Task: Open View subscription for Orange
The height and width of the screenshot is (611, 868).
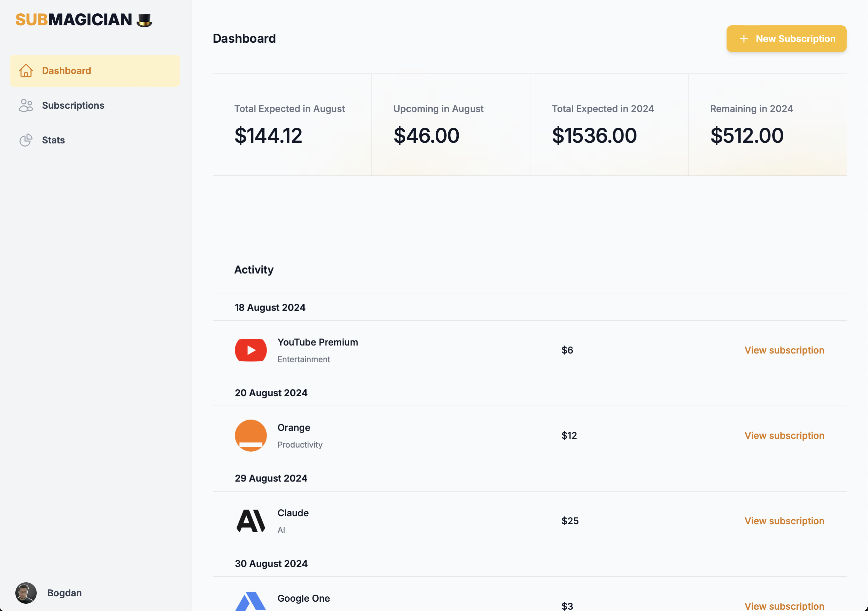Action: (x=784, y=435)
